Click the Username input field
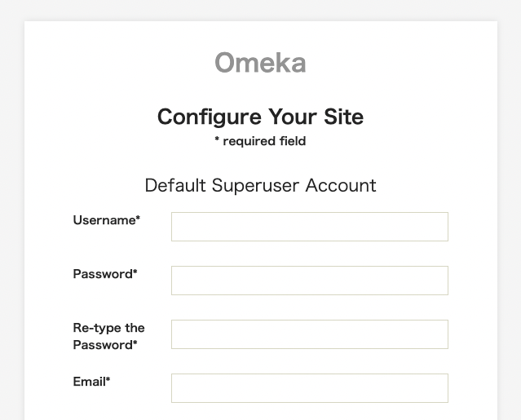 point(309,227)
